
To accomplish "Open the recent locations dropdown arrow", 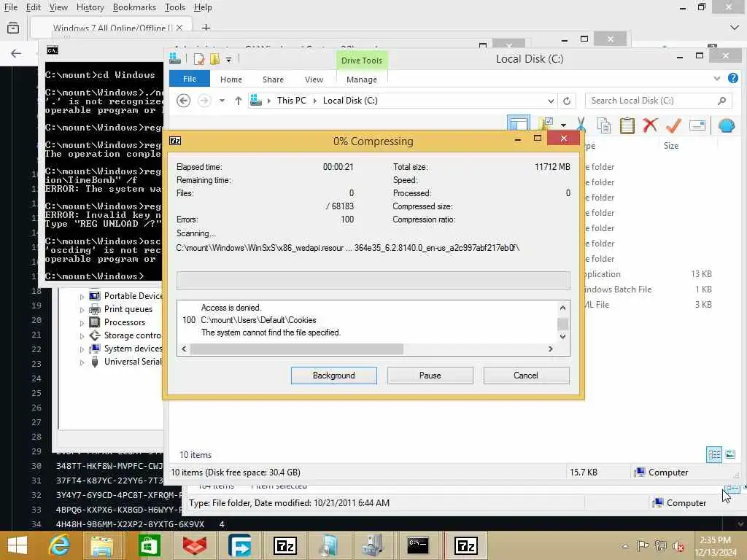I will [222, 101].
